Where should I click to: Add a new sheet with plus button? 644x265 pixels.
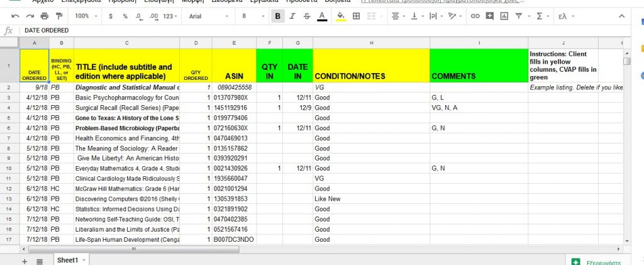(x=25, y=261)
